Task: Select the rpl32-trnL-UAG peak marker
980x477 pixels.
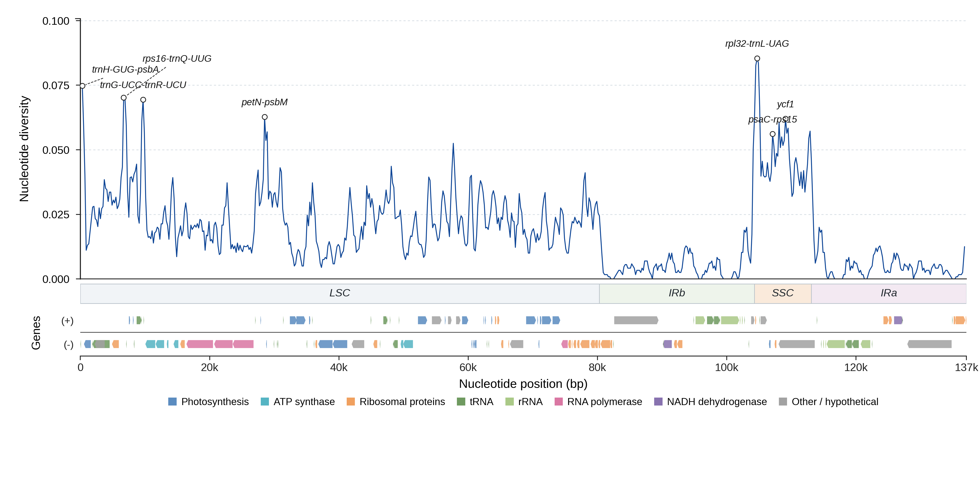Action: [x=757, y=59]
